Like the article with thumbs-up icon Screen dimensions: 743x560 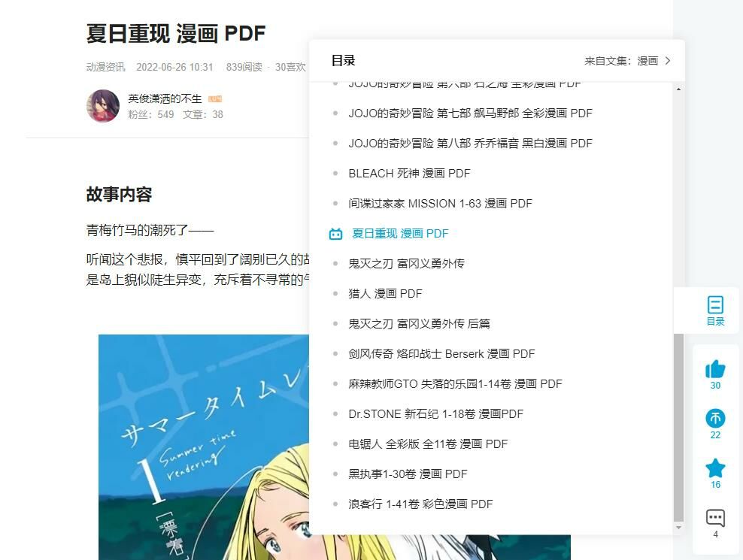[715, 369]
